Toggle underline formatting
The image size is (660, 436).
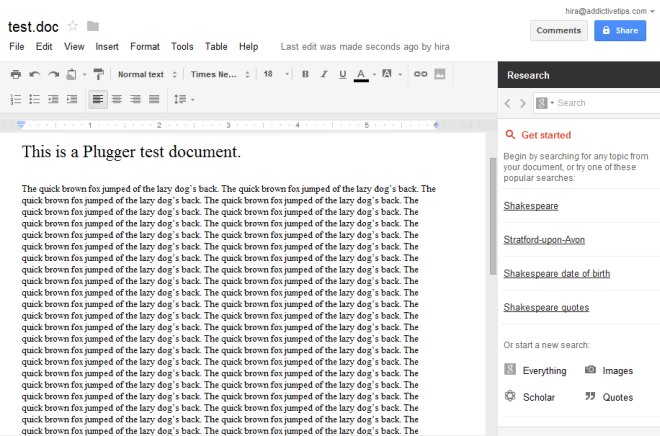coord(343,74)
